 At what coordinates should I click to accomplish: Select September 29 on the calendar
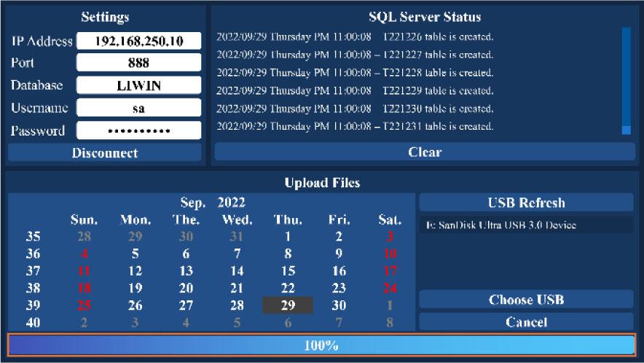click(288, 305)
